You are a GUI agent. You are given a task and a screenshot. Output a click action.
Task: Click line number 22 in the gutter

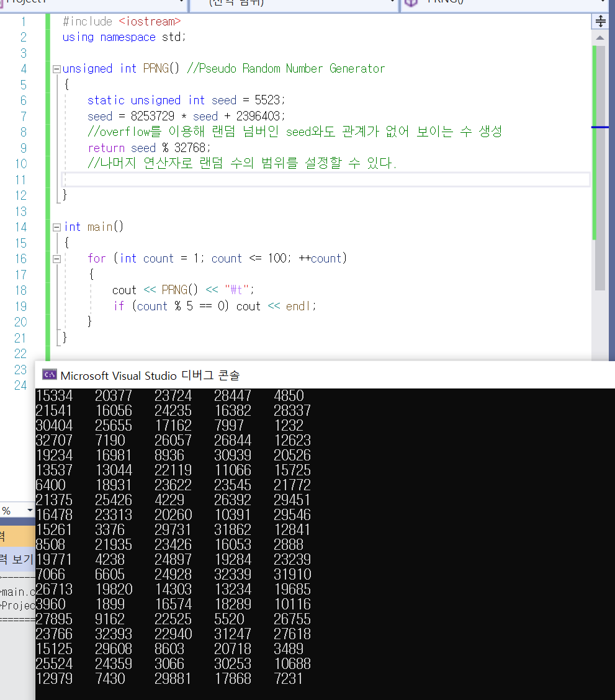pos(20,354)
